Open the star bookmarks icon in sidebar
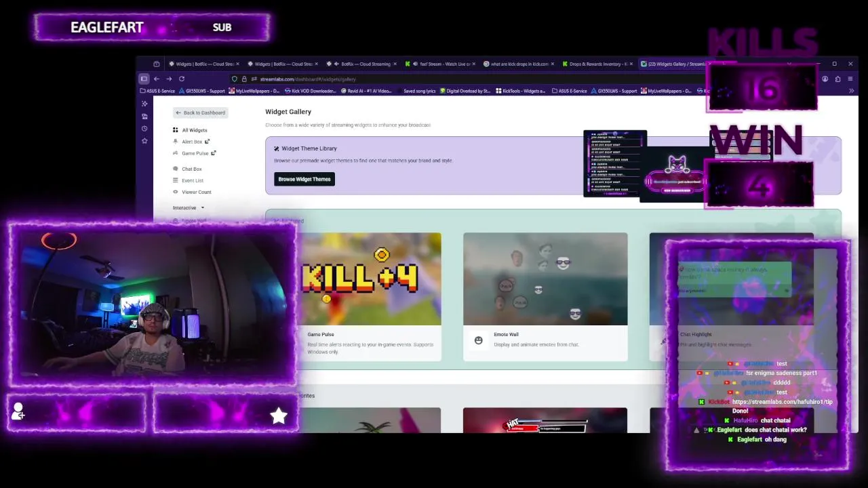This screenshot has width=868, height=488. pyautogui.click(x=144, y=140)
